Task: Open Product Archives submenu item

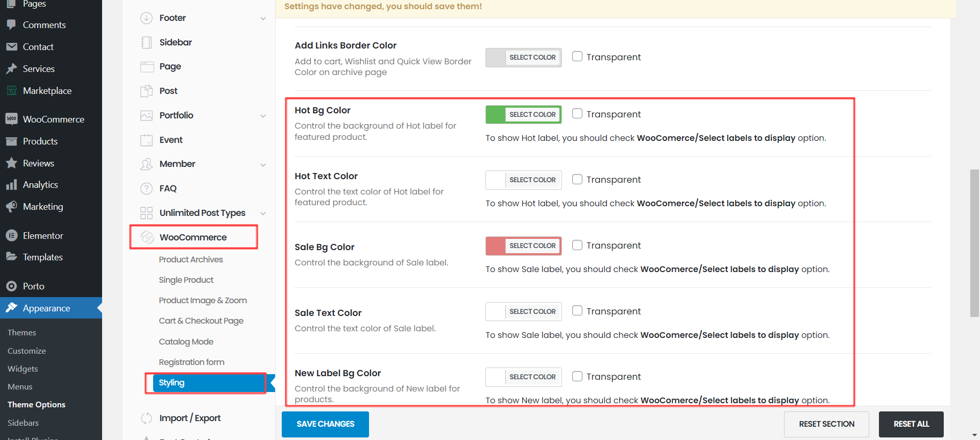Action: click(x=191, y=259)
